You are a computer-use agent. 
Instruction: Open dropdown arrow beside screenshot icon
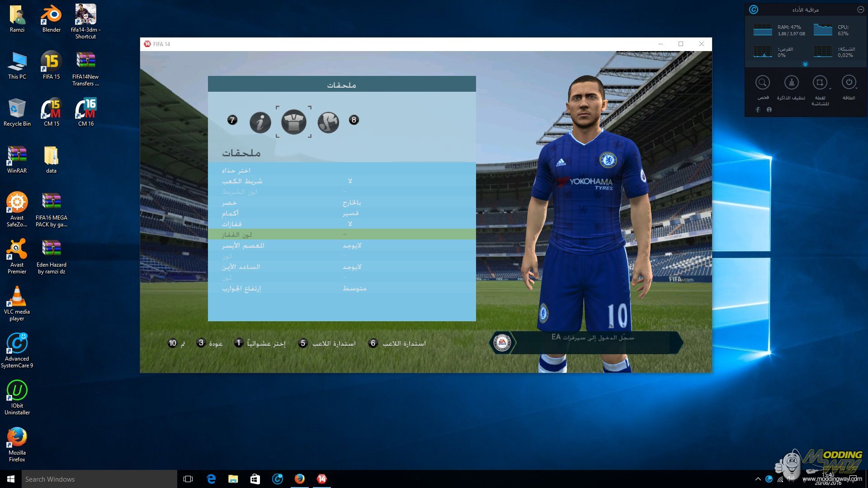[x=830, y=89]
